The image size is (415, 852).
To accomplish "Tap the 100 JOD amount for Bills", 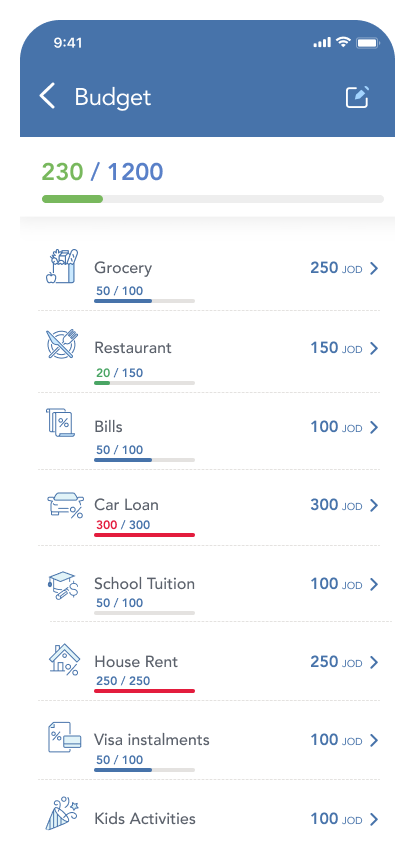I will (x=336, y=427).
